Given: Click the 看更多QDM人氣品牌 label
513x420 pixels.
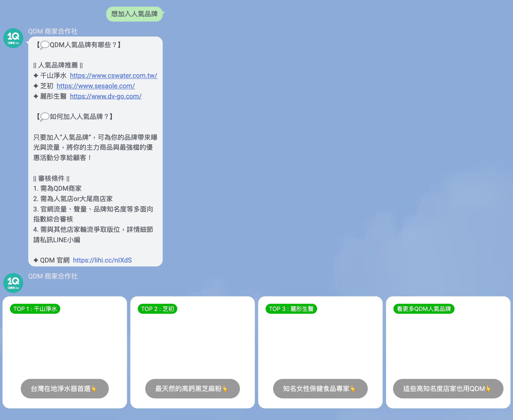Looking at the screenshot, I should tap(424, 309).
